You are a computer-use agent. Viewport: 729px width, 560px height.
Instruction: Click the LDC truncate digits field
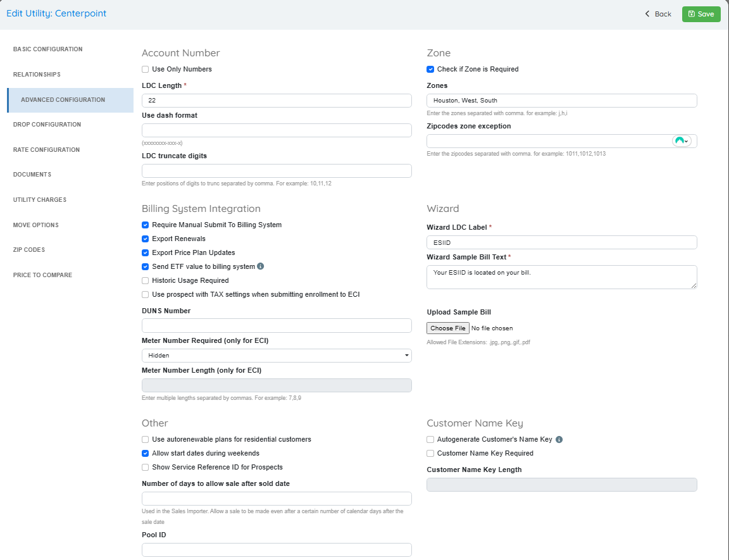277,171
